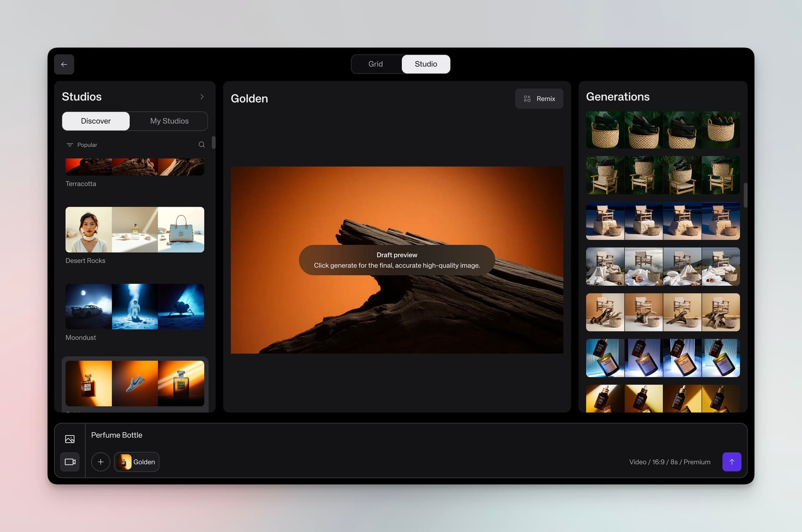Select the Discover tab

96,121
